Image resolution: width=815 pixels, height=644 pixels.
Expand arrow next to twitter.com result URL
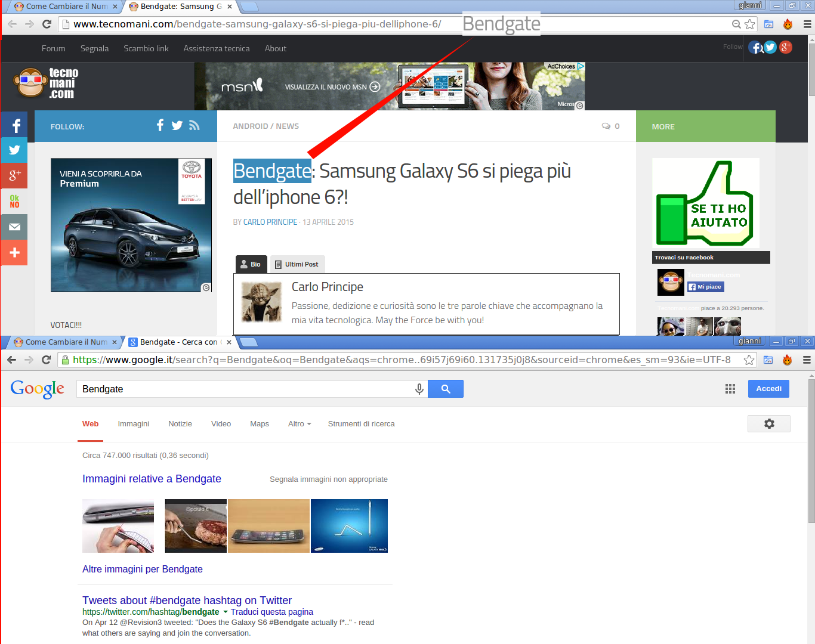point(226,612)
